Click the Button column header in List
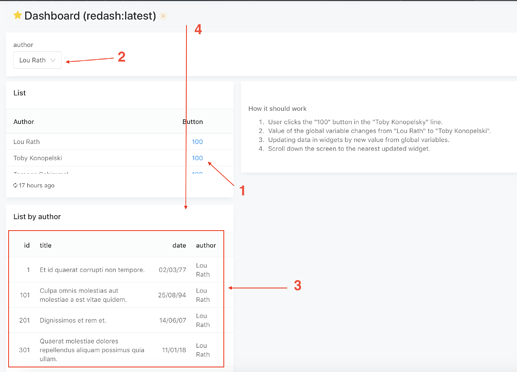517x372 pixels. pyautogui.click(x=193, y=122)
